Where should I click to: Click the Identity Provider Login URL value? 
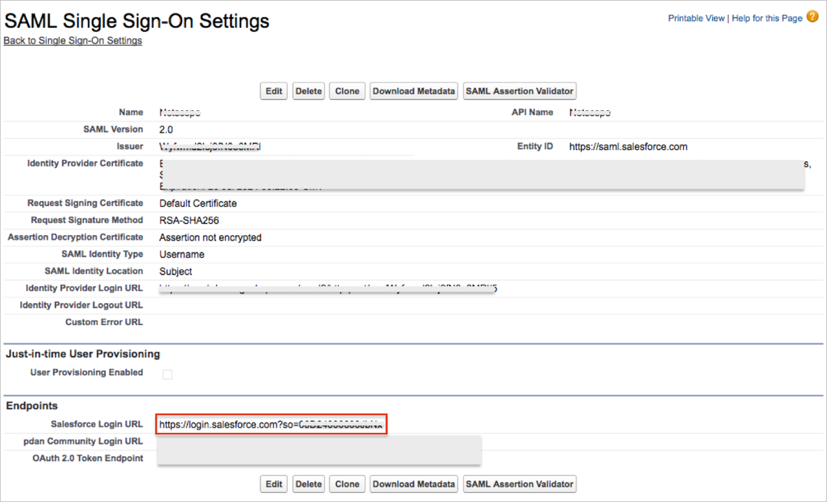coord(328,289)
